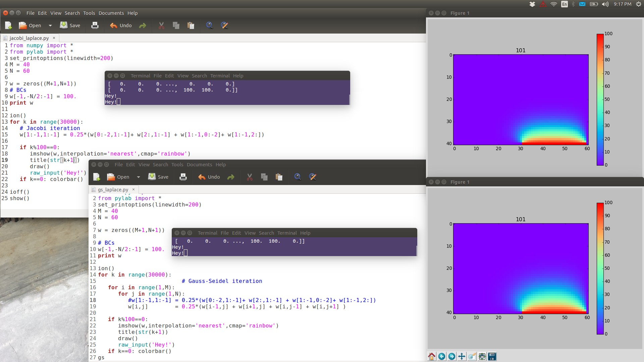The height and width of the screenshot is (362, 644).
Task: Expand Open recent dropdown in gs_laplace editor
Action: 139,177
